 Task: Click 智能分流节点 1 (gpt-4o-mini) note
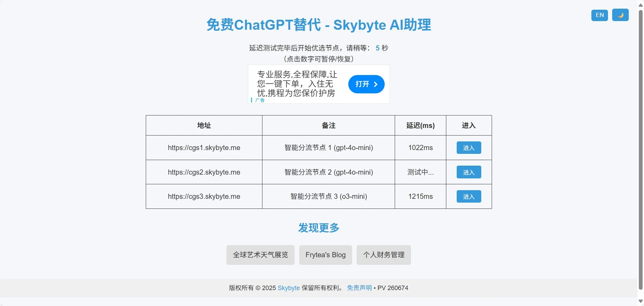[x=329, y=148]
